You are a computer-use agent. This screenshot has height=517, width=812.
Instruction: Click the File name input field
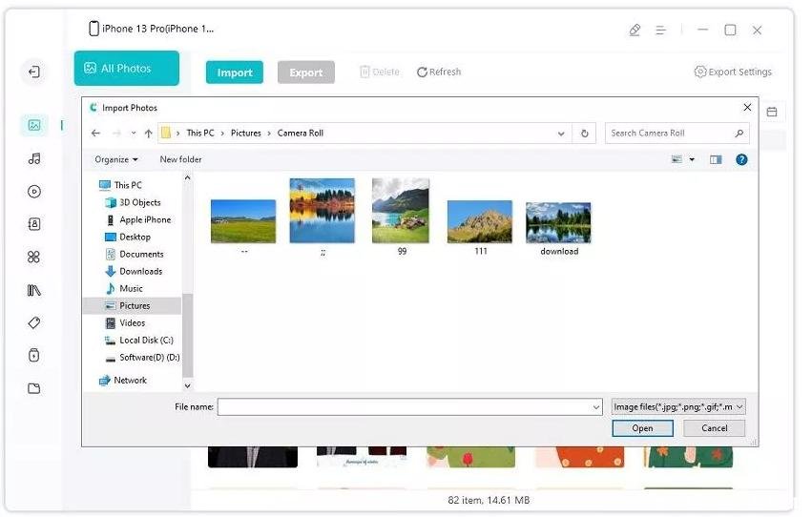point(409,406)
